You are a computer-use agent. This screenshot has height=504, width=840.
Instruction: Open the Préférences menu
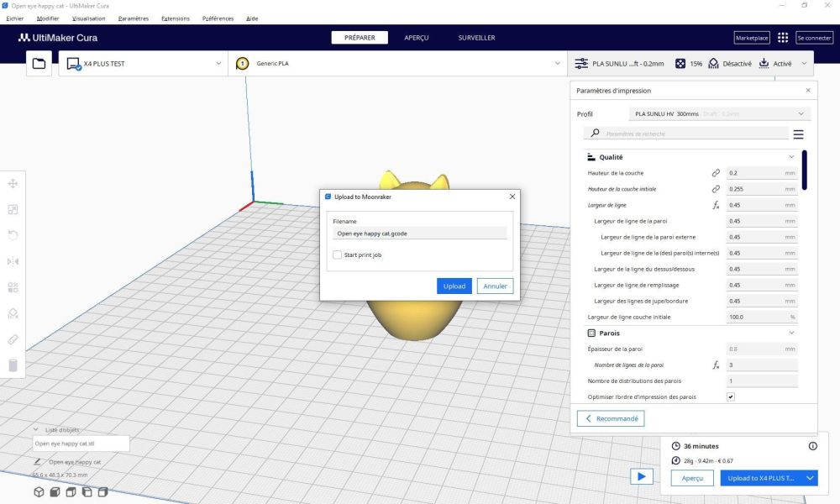218,18
